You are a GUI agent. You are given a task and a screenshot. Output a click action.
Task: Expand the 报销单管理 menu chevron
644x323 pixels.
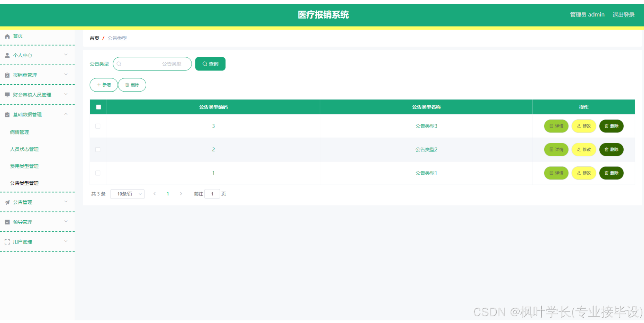[66, 74]
